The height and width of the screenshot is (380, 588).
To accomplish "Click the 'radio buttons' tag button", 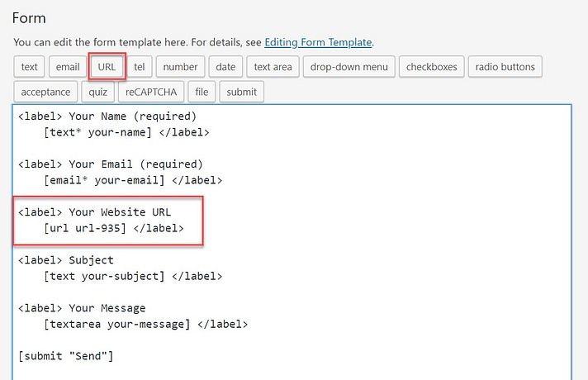I will tap(505, 67).
